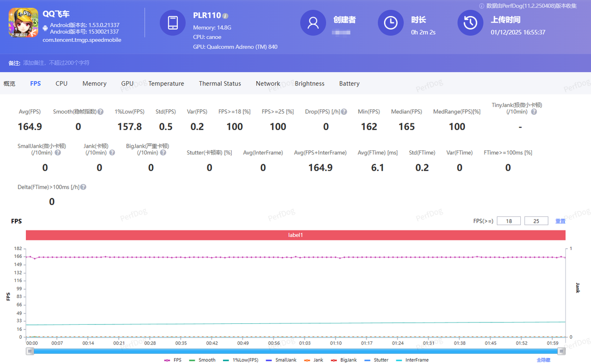
Task: Open help icon next to Smooth(稳帧指数)
Action: [x=101, y=112]
